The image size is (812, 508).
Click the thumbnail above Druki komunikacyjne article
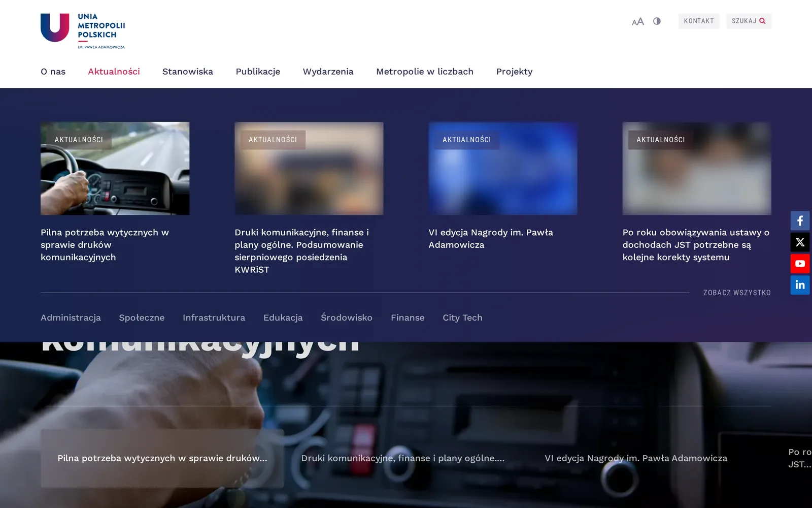pos(309,168)
